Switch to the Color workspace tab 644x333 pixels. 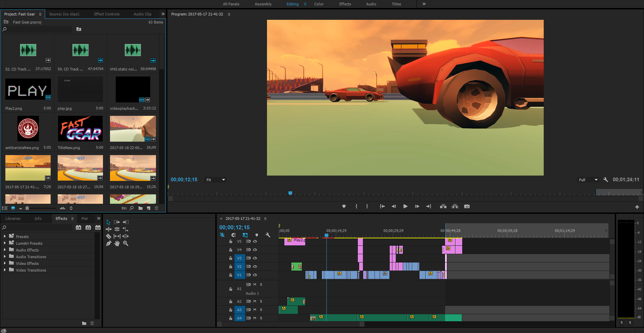(319, 4)
